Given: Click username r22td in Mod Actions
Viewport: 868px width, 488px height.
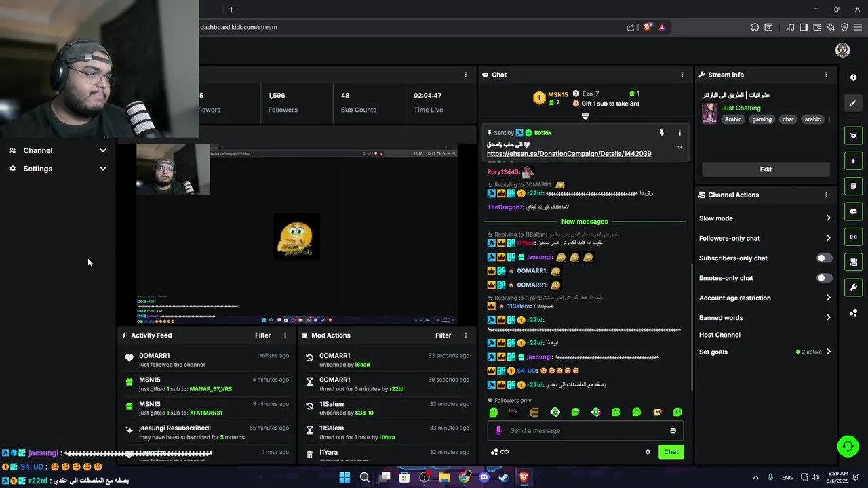Looking at the screenshot, I should tap(396, 389).
